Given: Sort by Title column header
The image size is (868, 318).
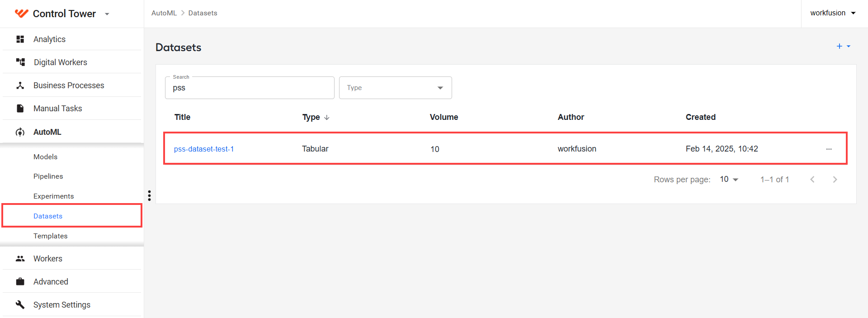Looking at the screenshot, I should pyautogui.click(x=182, y=117).
